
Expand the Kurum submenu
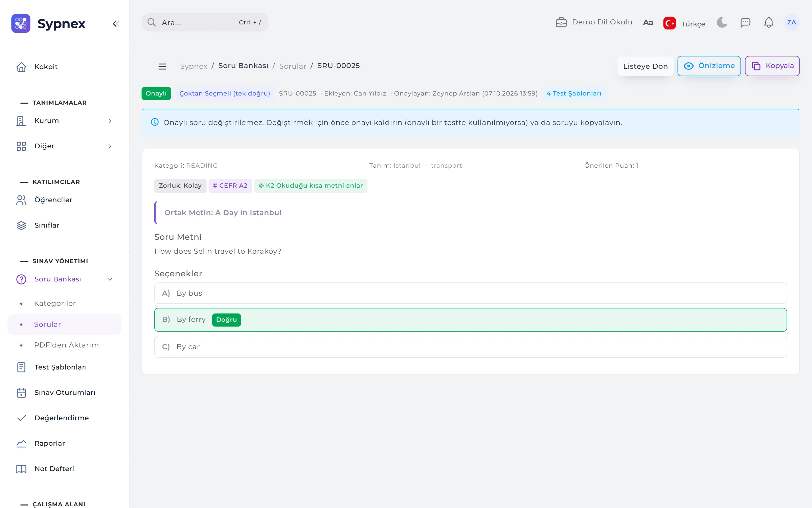pos(64,121)
